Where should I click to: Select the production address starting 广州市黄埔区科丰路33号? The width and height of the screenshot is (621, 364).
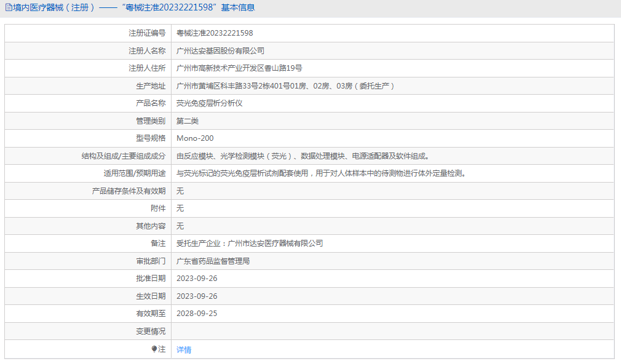click(285, 86)
